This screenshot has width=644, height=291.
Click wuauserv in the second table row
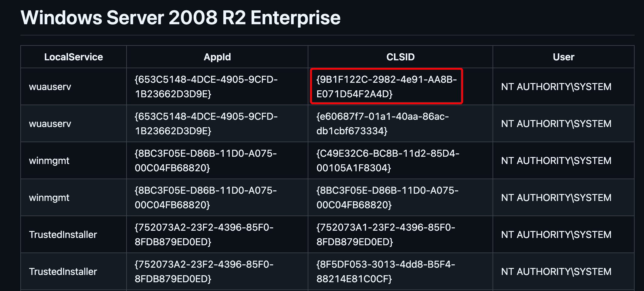[50, 124]
